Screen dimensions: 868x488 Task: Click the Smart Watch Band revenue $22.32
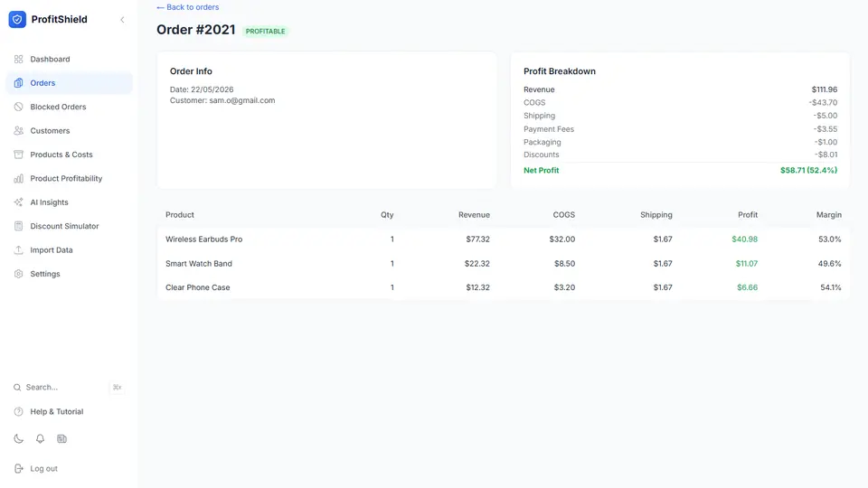(477, 264)
